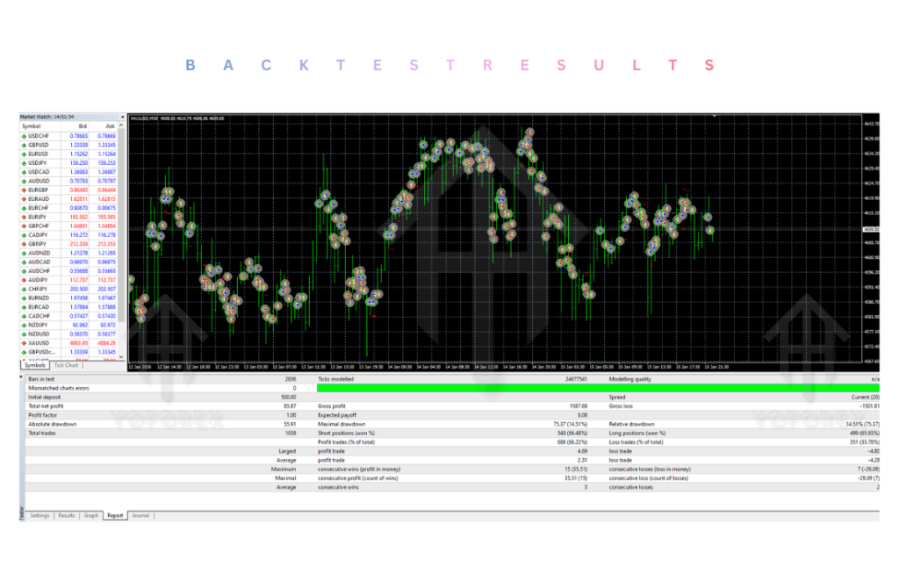Close the Tester panel with the x
Screen dimensions: 899x588
22,378
